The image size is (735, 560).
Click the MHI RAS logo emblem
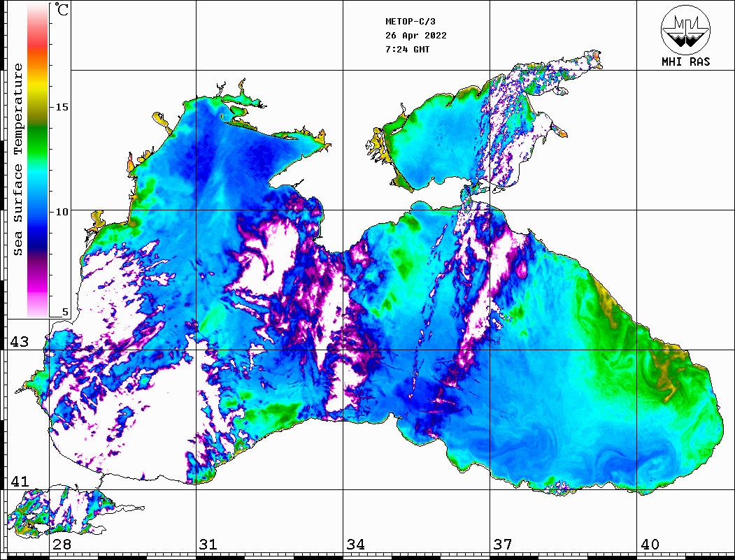click(685, 29)
